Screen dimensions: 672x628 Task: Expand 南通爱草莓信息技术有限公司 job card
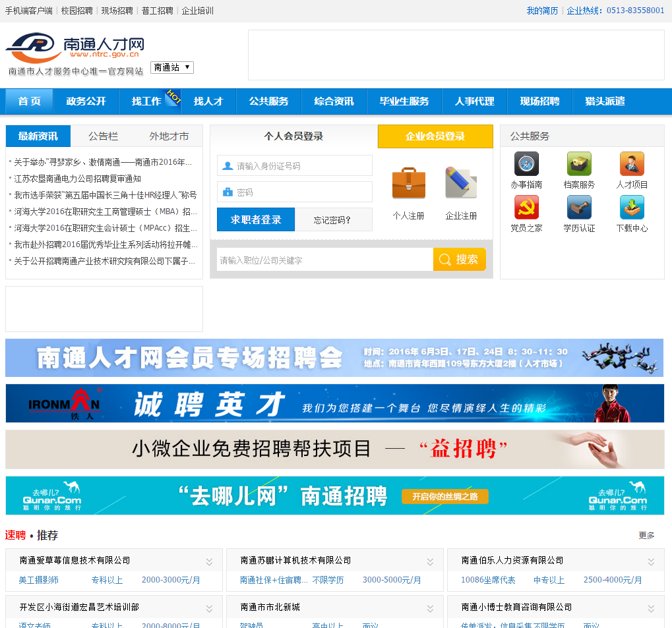pos(209,561)
